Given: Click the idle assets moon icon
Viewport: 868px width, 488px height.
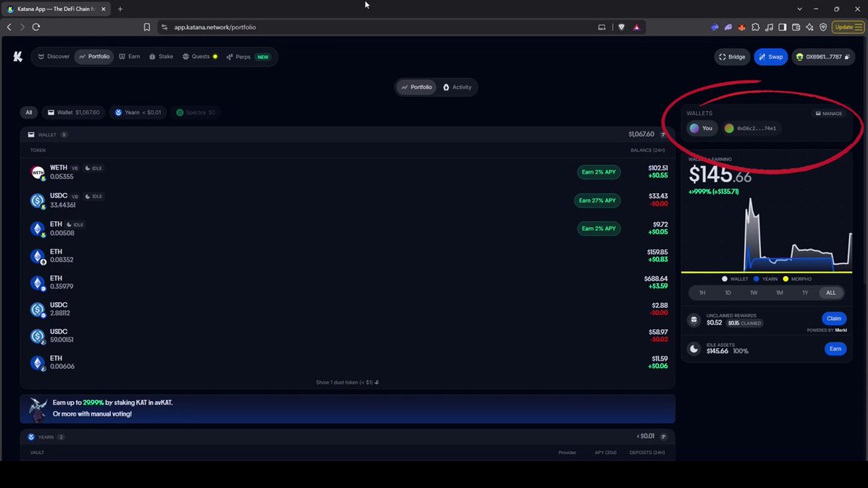Looking at the screenshot, I should click(x=694, y=349).
